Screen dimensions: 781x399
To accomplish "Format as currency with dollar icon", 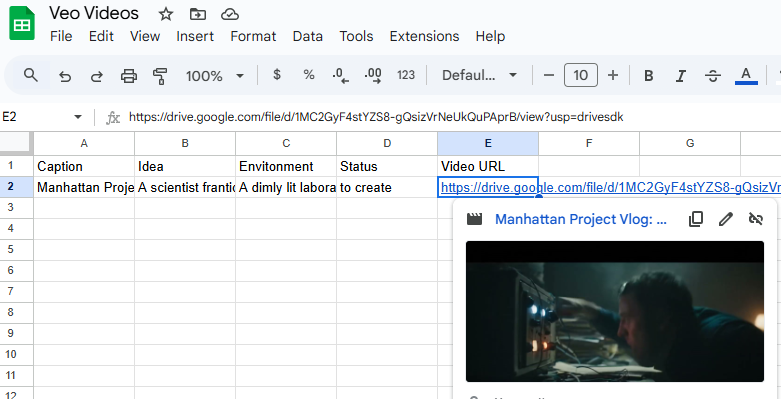I will click(x=277, y=75).
